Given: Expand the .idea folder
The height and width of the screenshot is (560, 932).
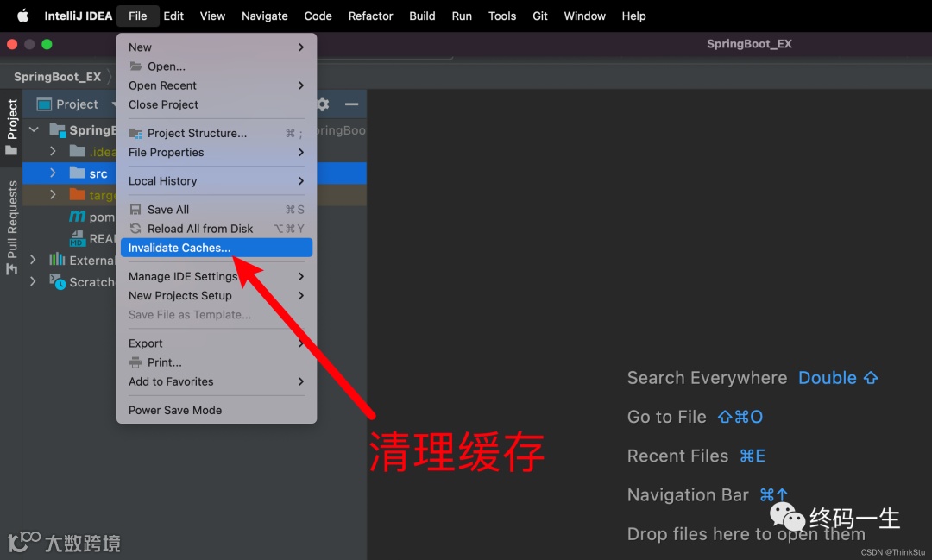Looking at the screenshot, I should pyautogui.click(x=53, y=151).
